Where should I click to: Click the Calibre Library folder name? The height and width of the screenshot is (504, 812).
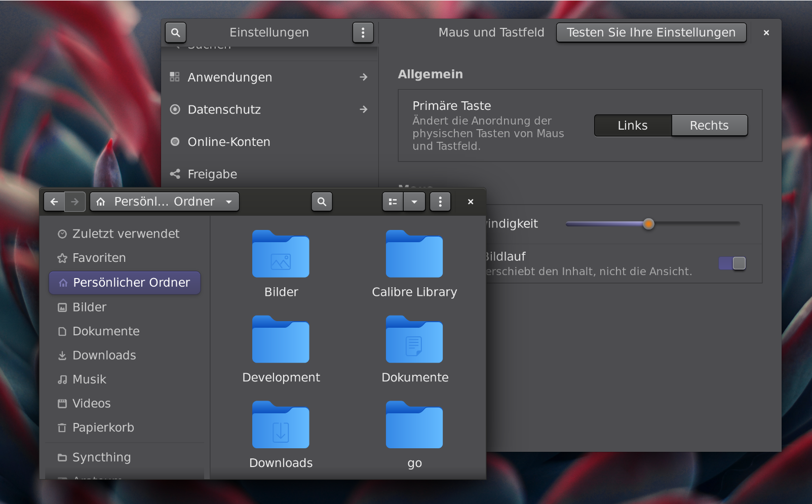pyautogui.click(x=414, y=292)
